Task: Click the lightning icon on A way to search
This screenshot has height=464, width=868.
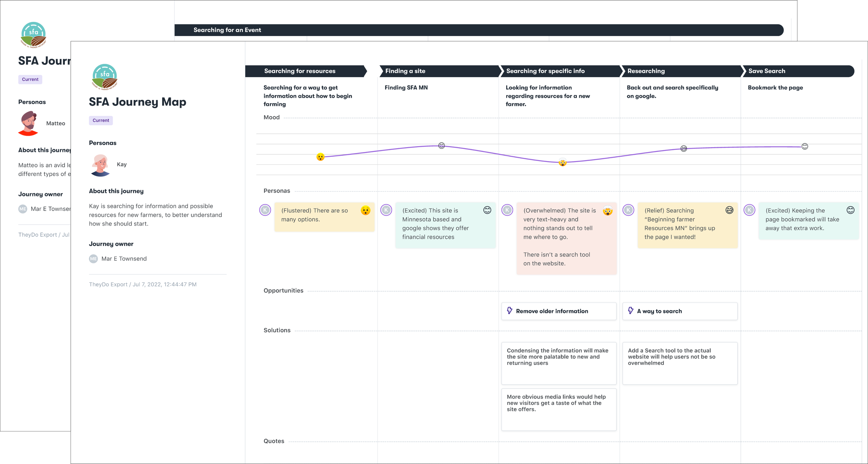Action: tap(631, 311)
